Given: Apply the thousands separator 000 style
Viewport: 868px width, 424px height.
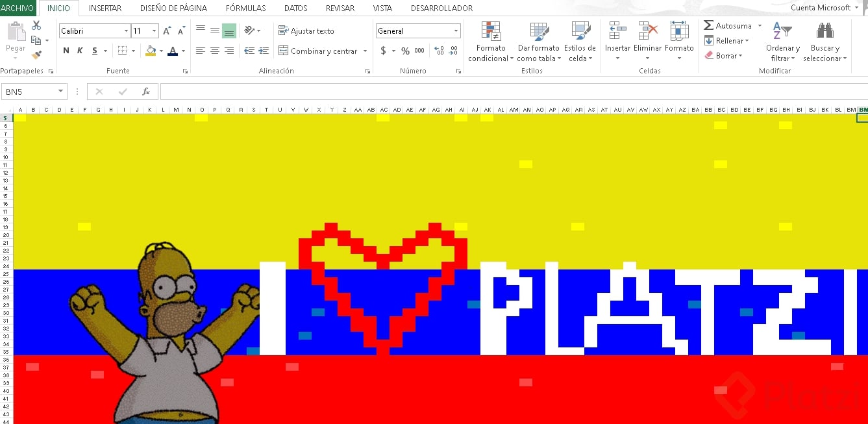Looking at the screenshot, I should 419,51.
